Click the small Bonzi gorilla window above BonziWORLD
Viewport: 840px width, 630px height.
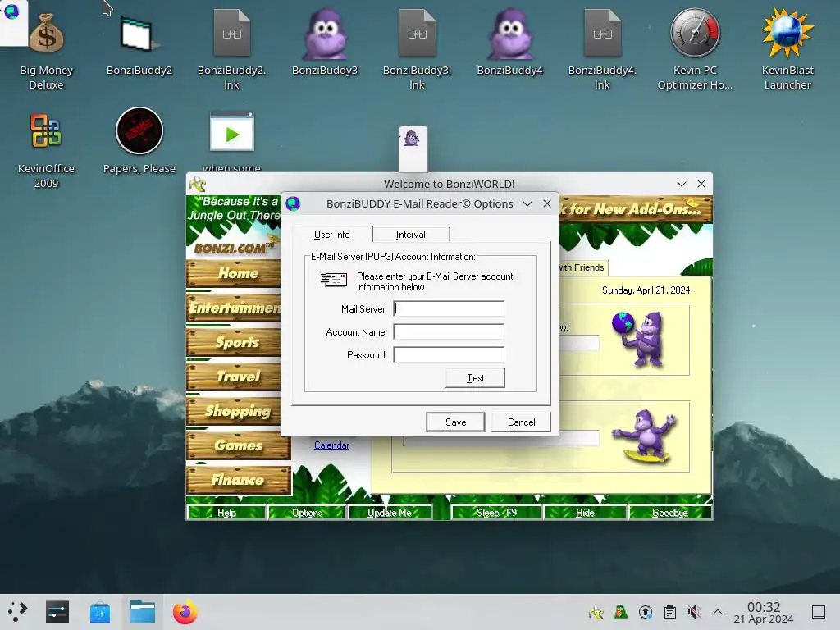click(413, 149)
